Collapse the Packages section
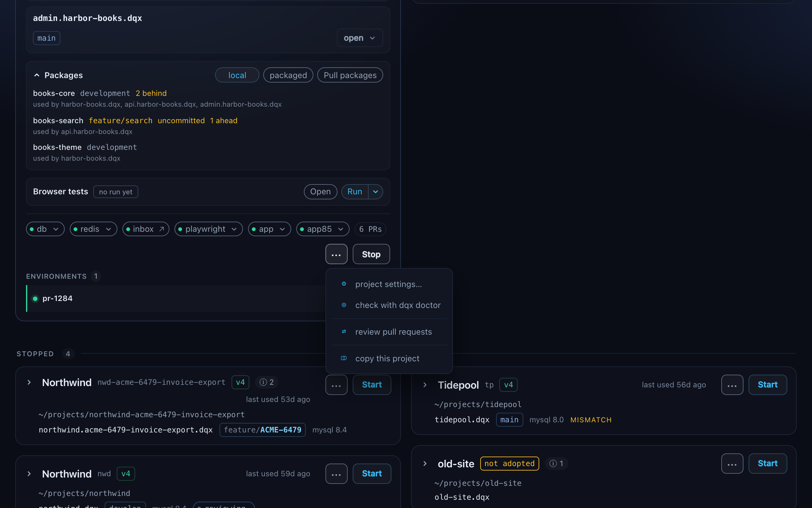812x508 pixels. pos(37,75)
